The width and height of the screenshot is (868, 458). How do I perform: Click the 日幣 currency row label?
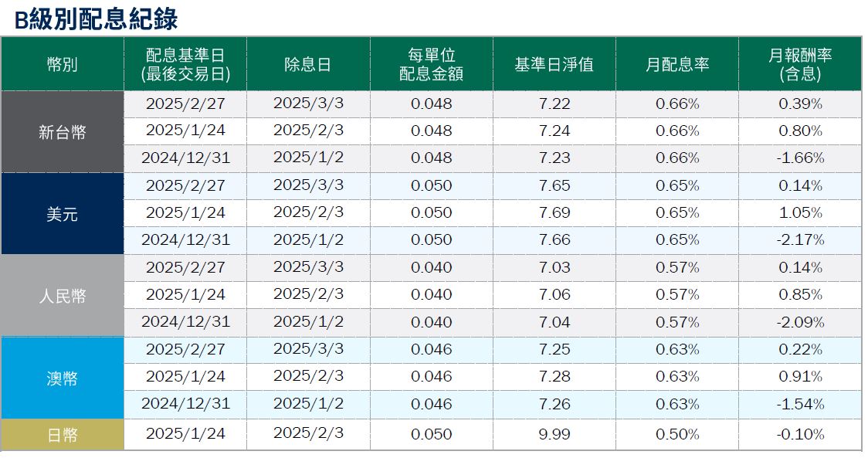tap(62, 435)
